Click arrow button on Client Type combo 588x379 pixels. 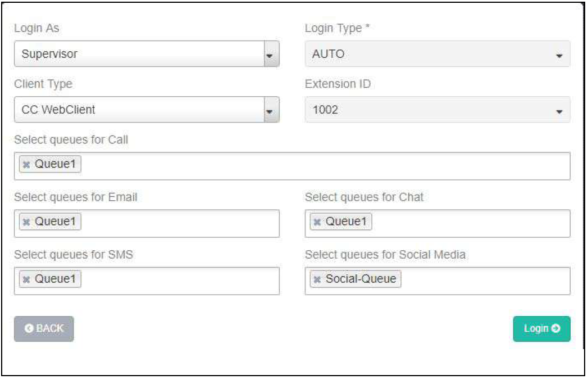(x=271, y=110)
